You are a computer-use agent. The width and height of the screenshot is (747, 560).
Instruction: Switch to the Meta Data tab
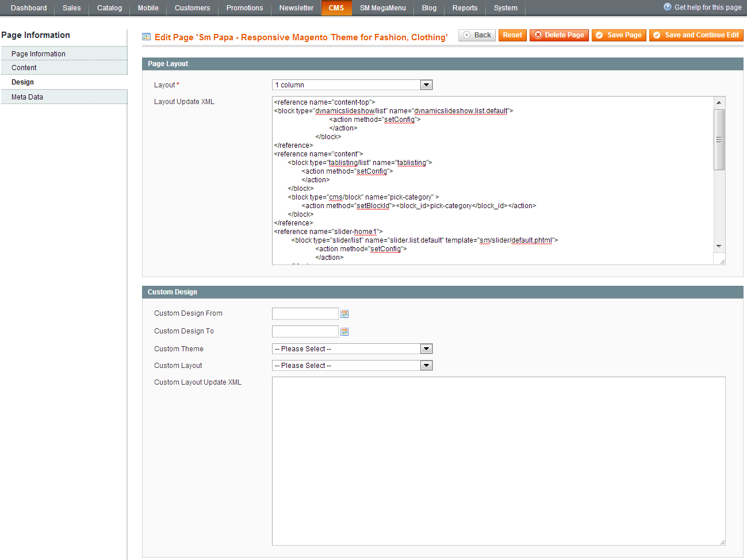(63, 97)
